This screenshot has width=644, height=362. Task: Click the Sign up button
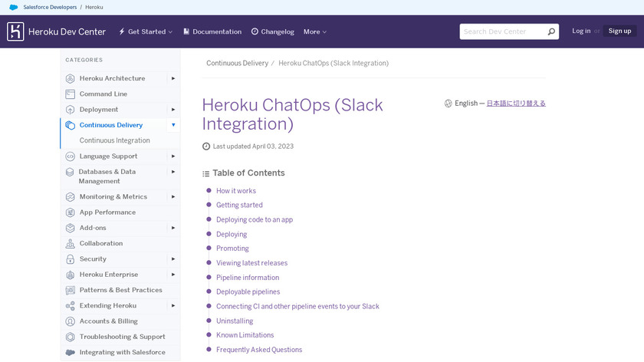tap(619, 31)
